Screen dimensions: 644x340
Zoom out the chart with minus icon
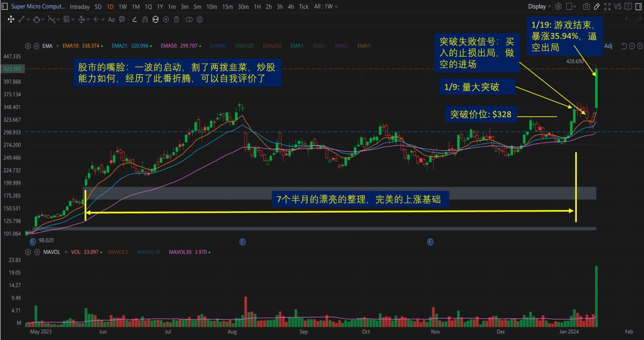(632, 46)
